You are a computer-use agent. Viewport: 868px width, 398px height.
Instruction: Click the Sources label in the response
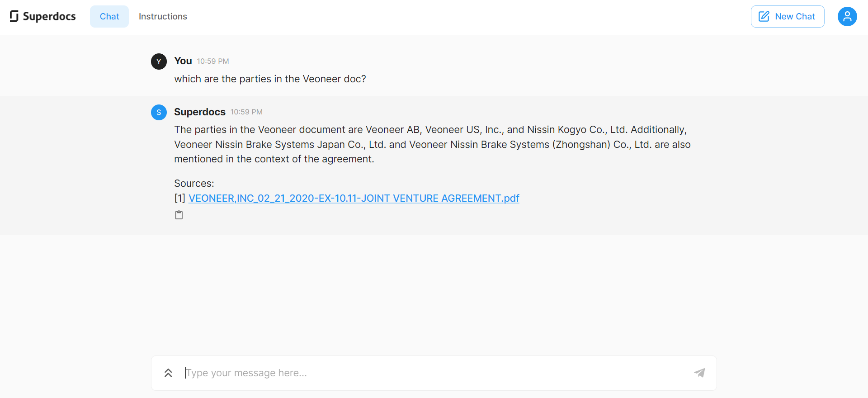coord(194,183)
